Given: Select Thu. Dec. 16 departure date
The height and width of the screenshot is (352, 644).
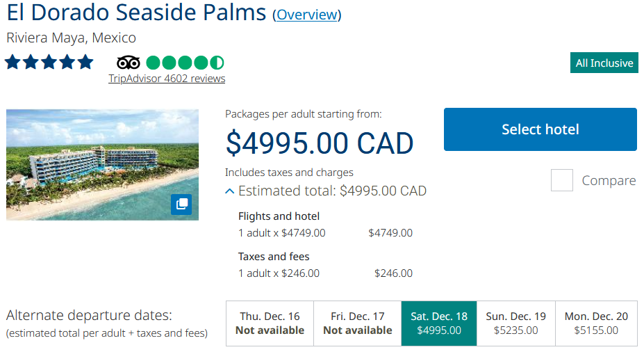Looking at the screenshot, I should coord(270,323).
